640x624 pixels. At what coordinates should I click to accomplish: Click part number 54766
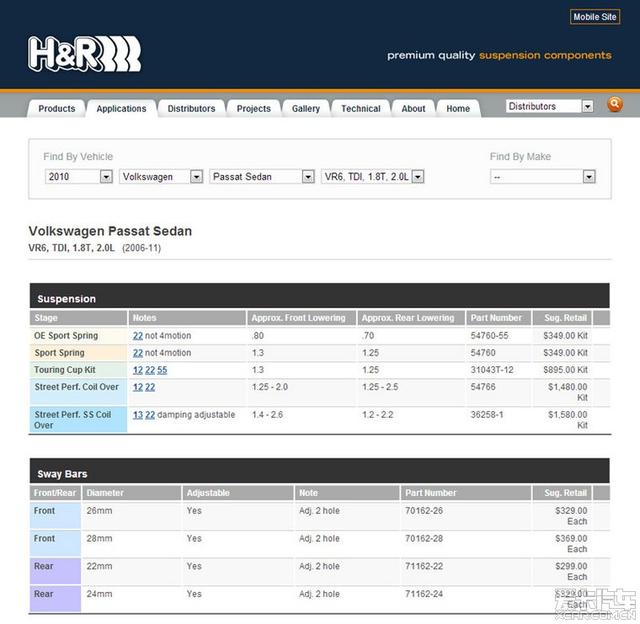(483, 387)
